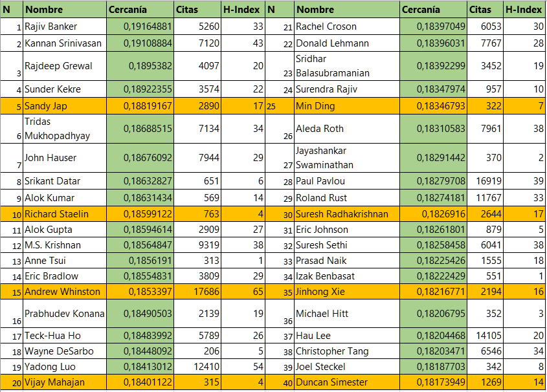Screen dimensions: 547x392
Task: Select the Rajiv Banker name cell
Action: click(65, 27)
